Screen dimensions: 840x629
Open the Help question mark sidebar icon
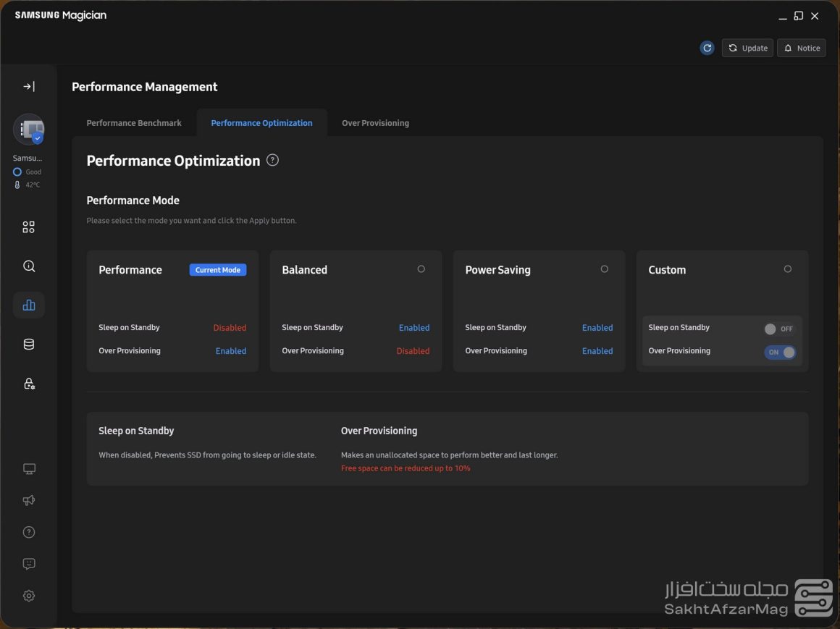pyautogui.click(x=29, y=533)
